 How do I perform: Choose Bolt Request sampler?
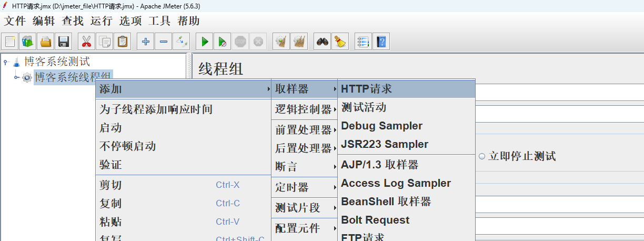406,220
